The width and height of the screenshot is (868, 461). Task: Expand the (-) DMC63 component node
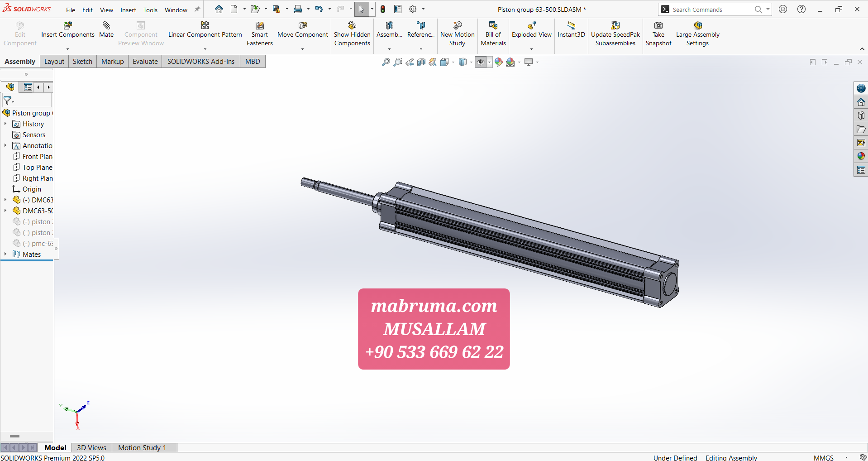coord(5,200)
